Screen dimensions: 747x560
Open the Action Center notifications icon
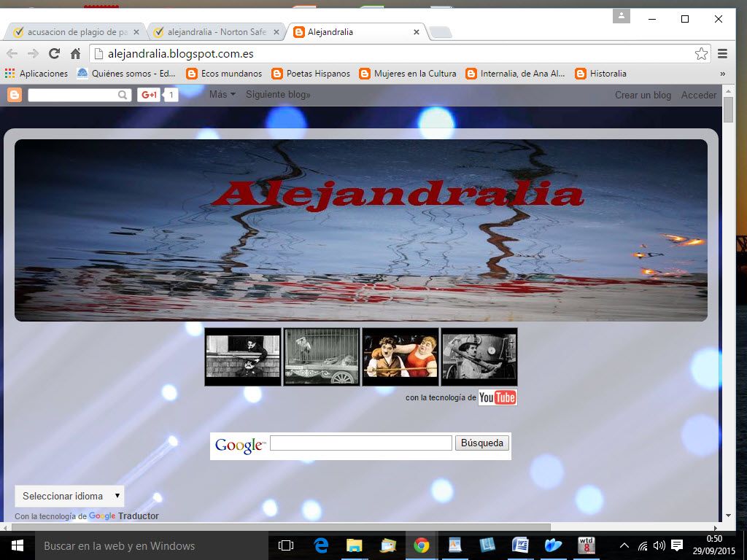(x=677, y=545)
